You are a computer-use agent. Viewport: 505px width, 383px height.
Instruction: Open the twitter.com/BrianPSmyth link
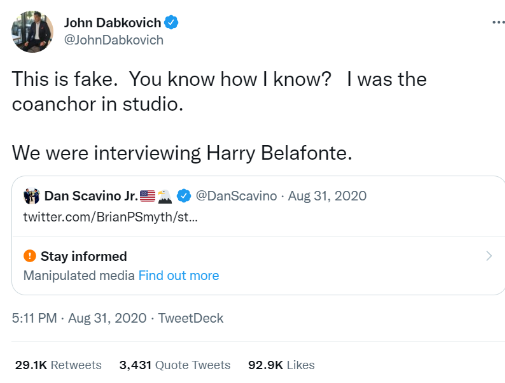tap(110, 217)
